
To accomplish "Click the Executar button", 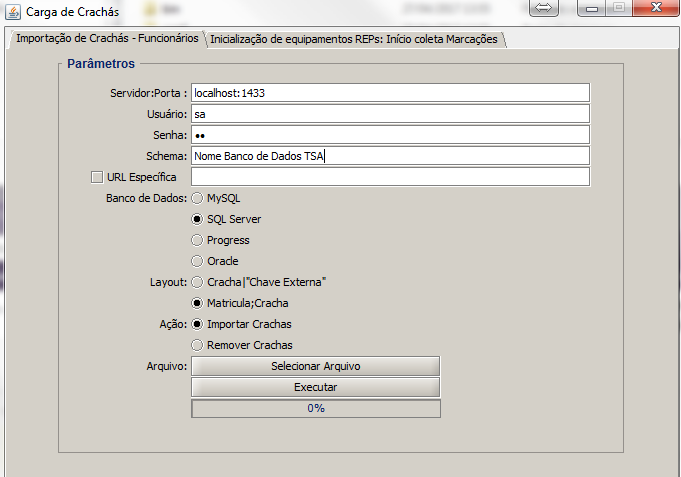I will click(x=316, y=387).
